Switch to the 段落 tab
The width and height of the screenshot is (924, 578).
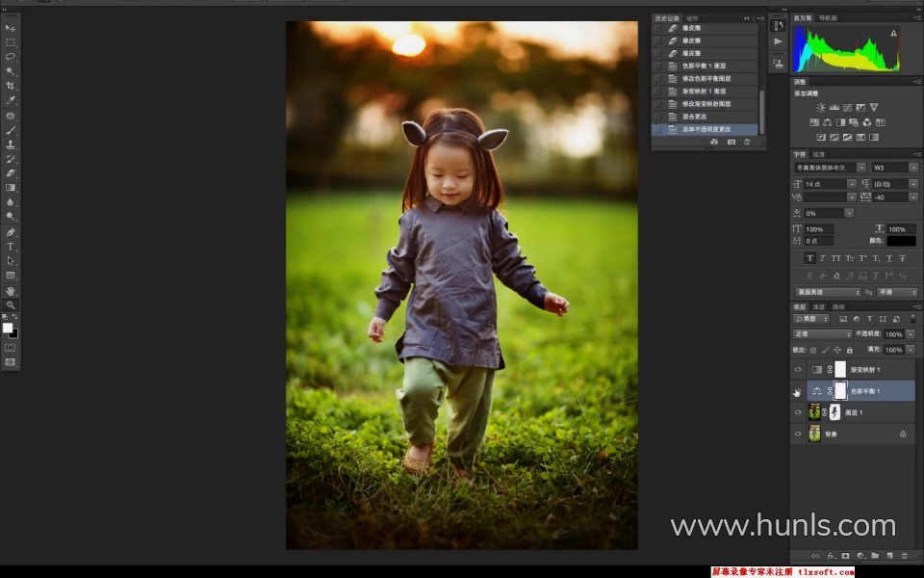(x=818, y=154)
